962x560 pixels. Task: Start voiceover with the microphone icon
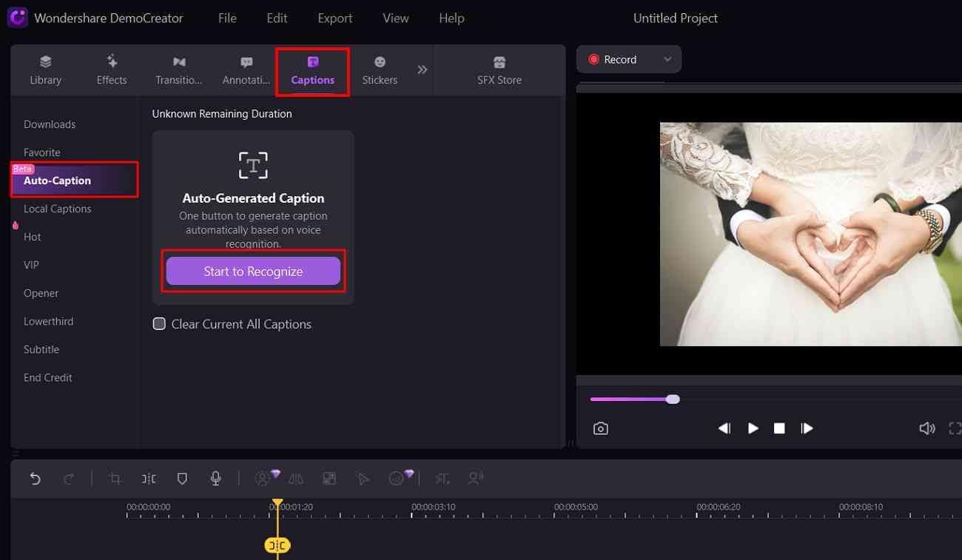(215, 479)
